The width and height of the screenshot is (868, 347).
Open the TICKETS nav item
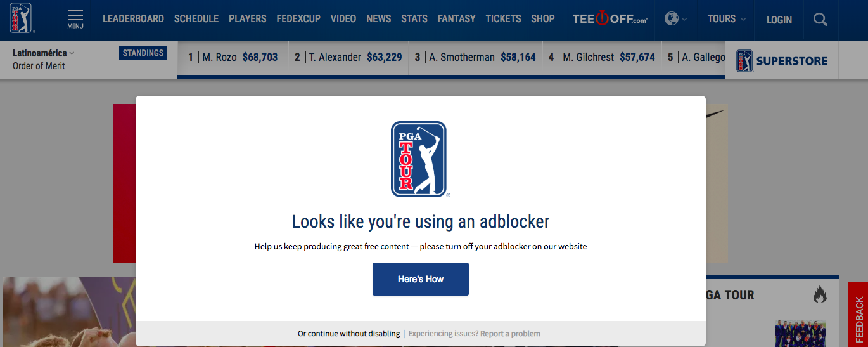(x=503, y=19)
